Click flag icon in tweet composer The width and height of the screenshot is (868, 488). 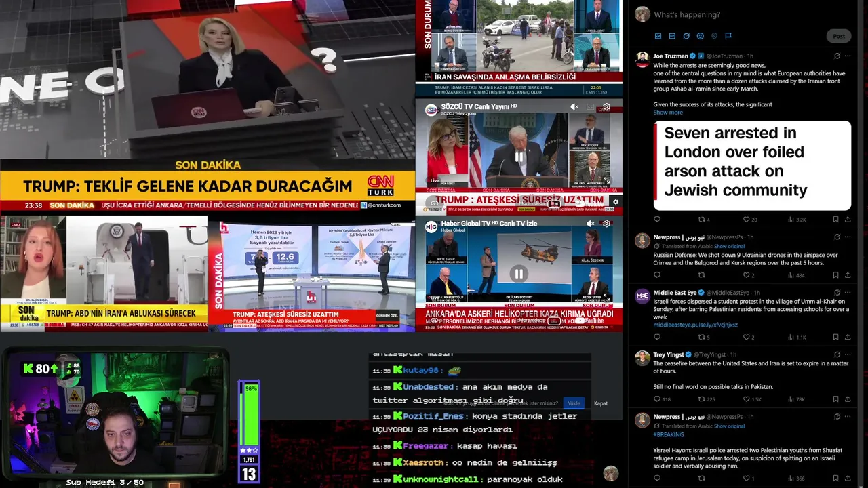coord(728,36)
